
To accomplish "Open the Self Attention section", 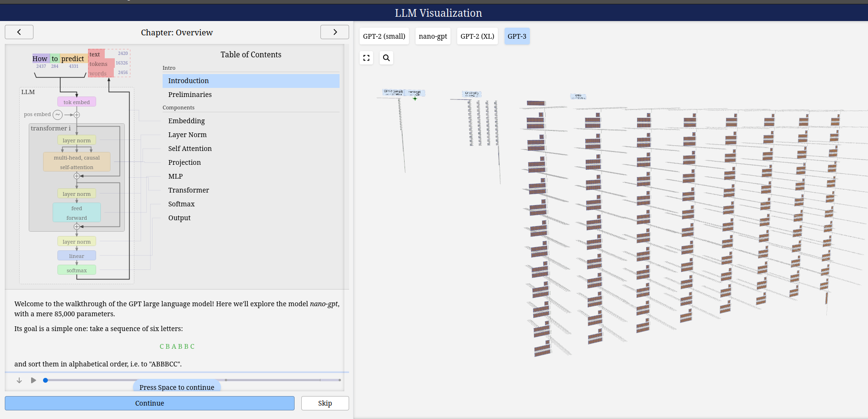I will pos(251,149).
